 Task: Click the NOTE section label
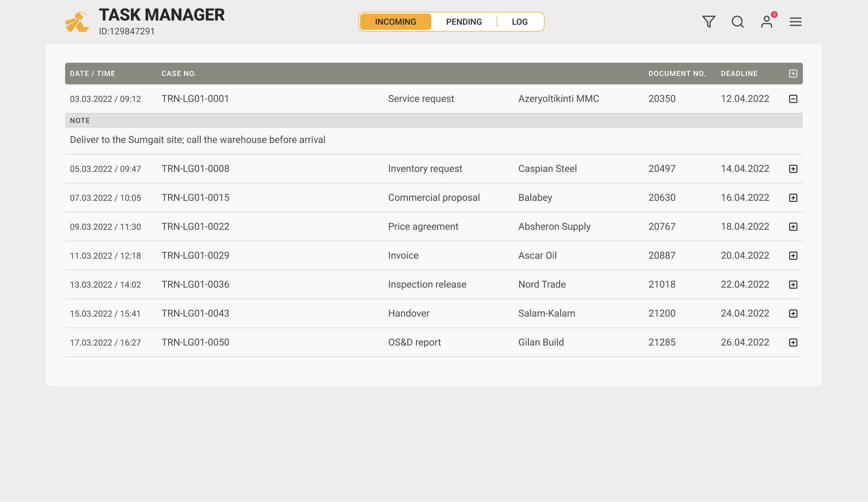[x=80, y=121]
